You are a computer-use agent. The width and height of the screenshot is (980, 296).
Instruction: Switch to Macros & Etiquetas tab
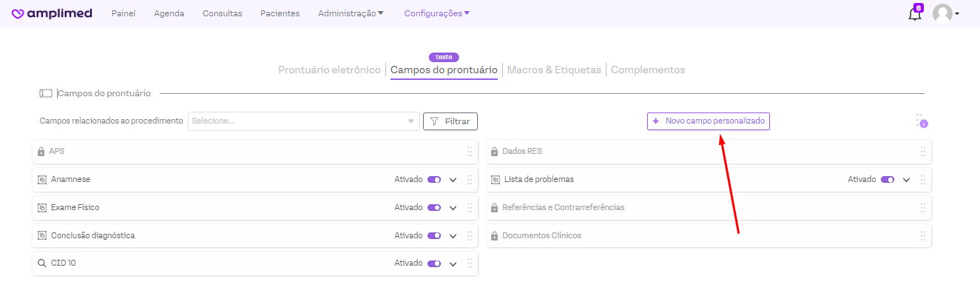(554, 70)
